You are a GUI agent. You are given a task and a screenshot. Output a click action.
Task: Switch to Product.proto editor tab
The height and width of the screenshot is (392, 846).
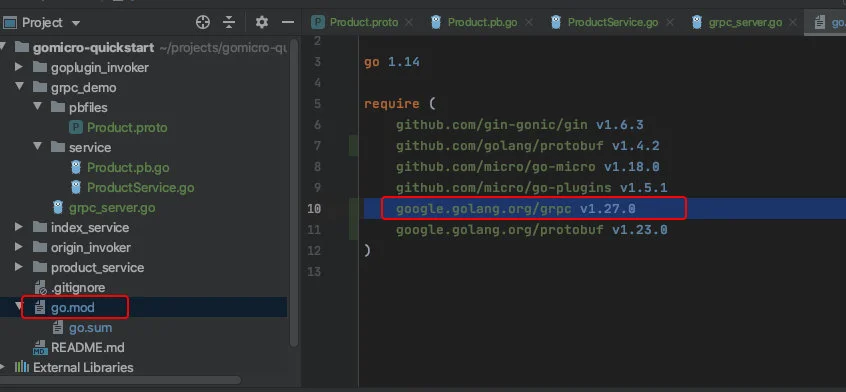tap(364, 22)
